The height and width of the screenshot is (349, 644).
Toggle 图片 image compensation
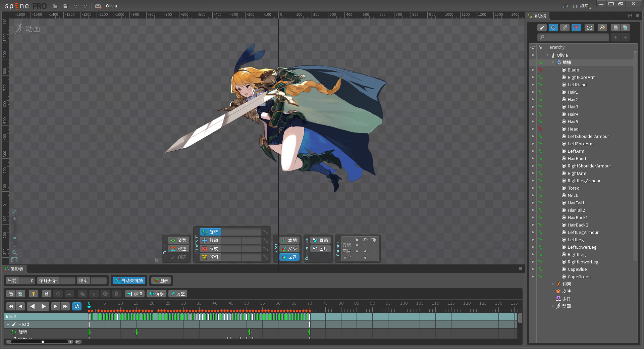[x=320, y=249]
